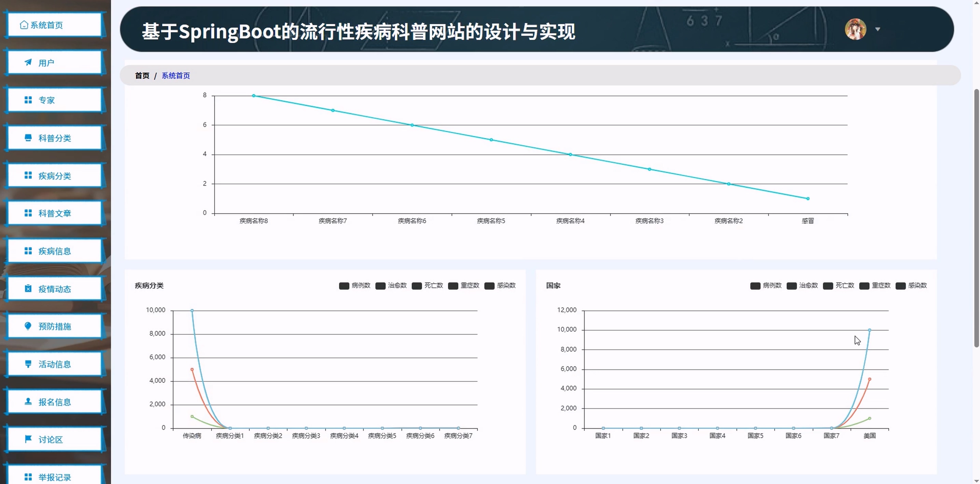This screenshot has width=980, height=484.
Task: Open the 科普文章 sidebar menu
Action: tap(54, 214)
